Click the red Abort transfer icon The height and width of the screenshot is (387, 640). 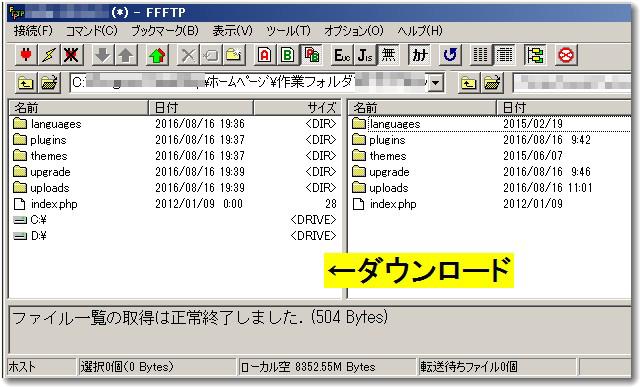(566, 55)
